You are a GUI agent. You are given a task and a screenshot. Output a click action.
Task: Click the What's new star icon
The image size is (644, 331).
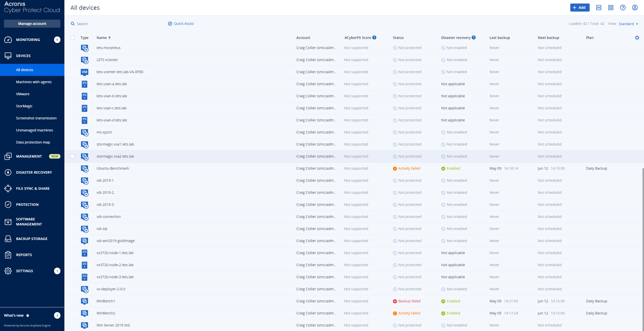[28, 315]
